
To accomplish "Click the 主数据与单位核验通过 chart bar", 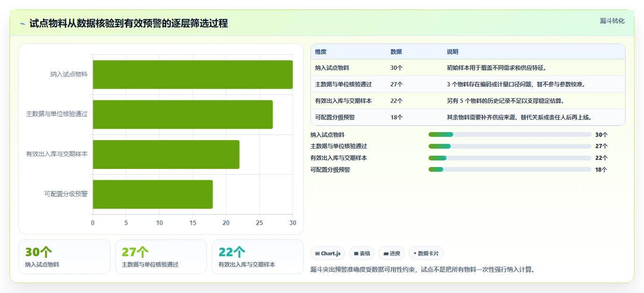I will (x=182, y=114).
